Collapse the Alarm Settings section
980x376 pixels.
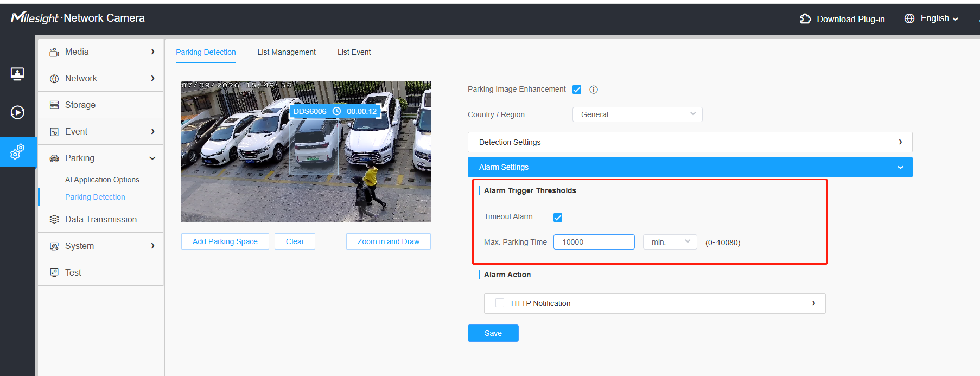pos(690,167)
